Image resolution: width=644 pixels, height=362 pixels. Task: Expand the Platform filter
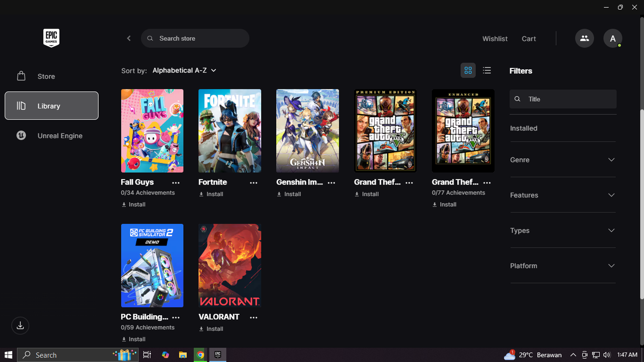point(563,265)
